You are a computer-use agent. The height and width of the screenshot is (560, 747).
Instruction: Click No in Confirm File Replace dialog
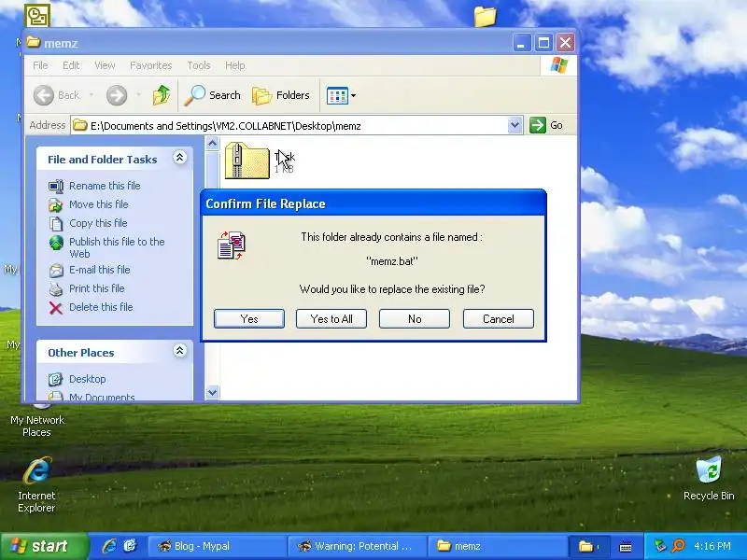(415, 318)
